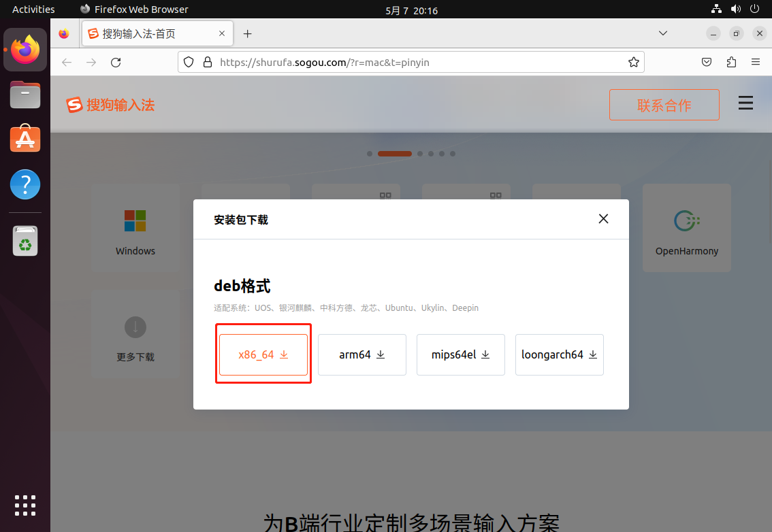
Task: Open Files from the dock
Action: tap(25, 95)
